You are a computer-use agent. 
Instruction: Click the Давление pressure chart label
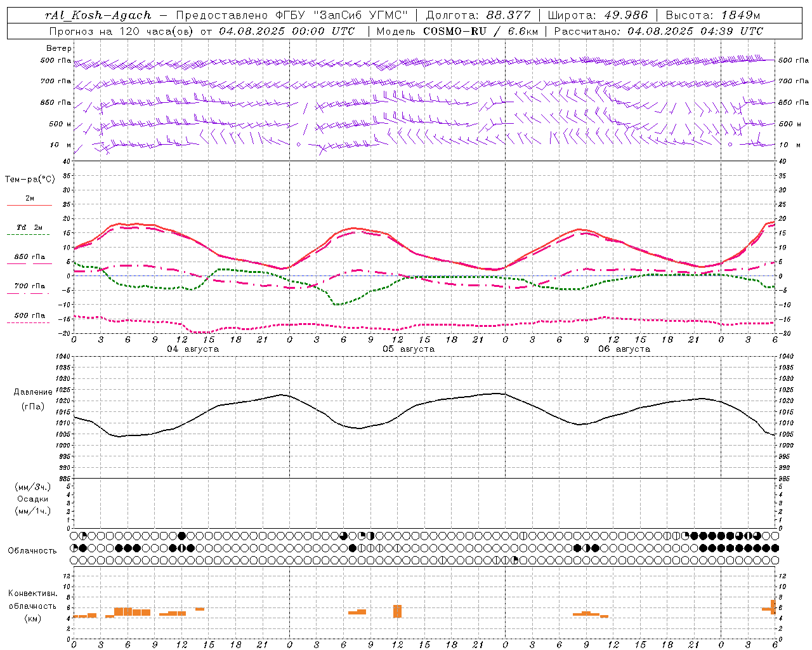33,392
